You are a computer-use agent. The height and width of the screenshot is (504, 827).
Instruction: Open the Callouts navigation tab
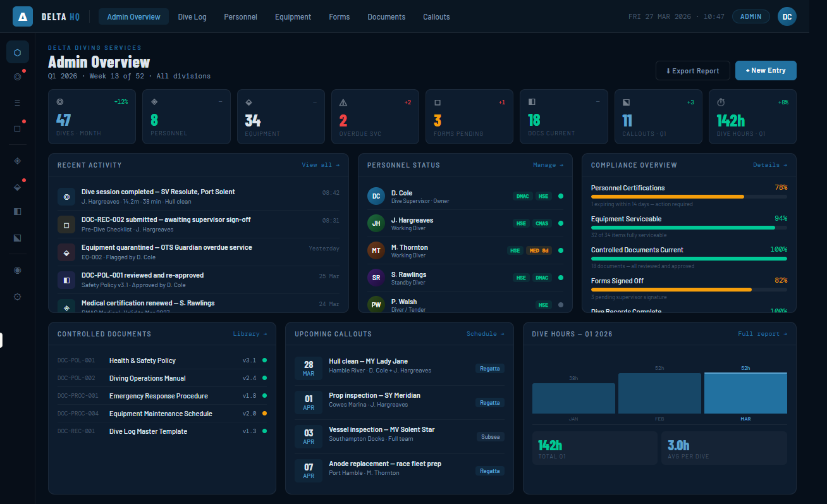pyautogui.click(x=436, y=16)
